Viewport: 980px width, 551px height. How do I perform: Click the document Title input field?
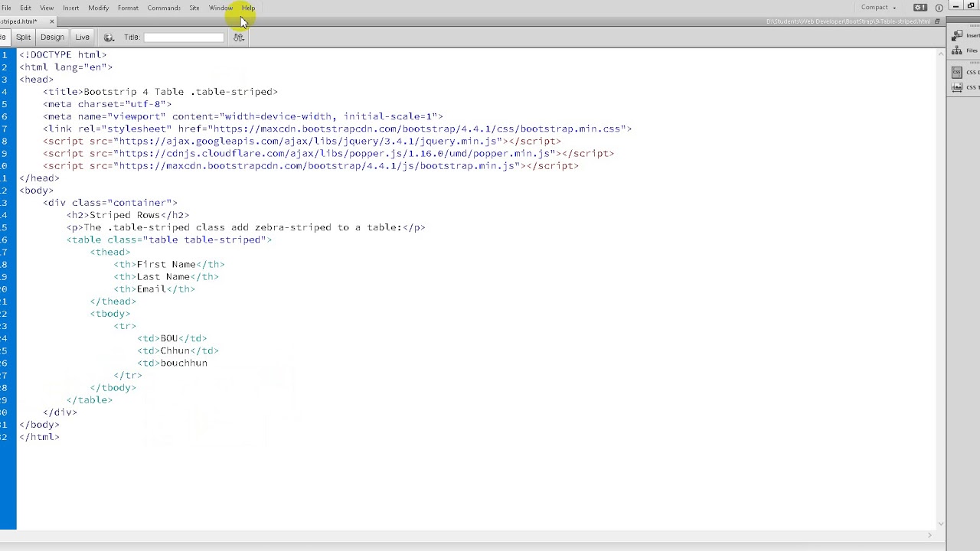tap(184, 37)
